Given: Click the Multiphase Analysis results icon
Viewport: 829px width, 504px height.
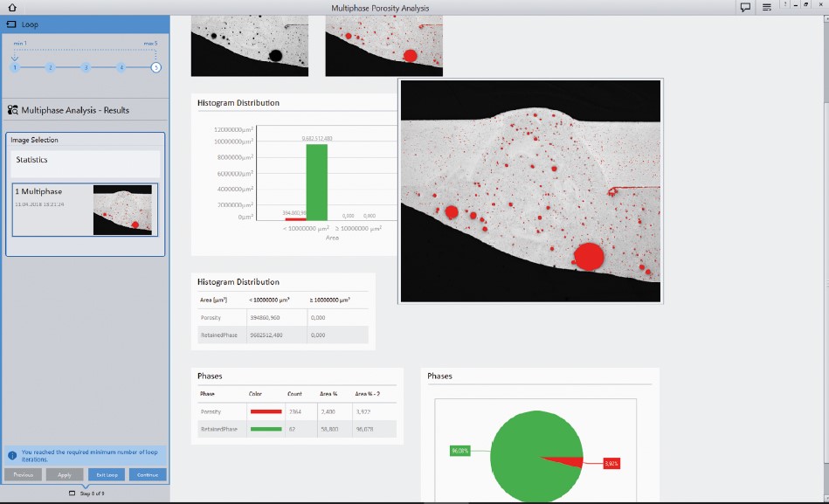Looking at the screenshot, I should pyautogui.click(x=13, y=110).
